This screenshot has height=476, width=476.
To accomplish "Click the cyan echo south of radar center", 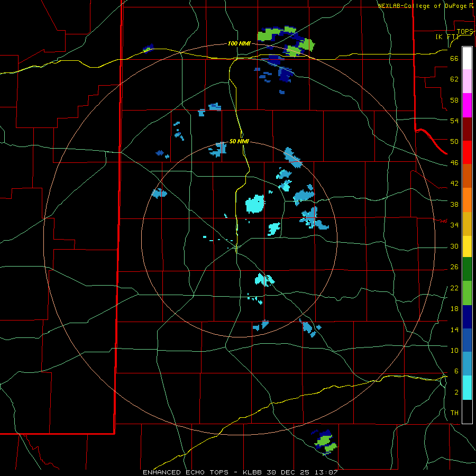I will point(264,280).
